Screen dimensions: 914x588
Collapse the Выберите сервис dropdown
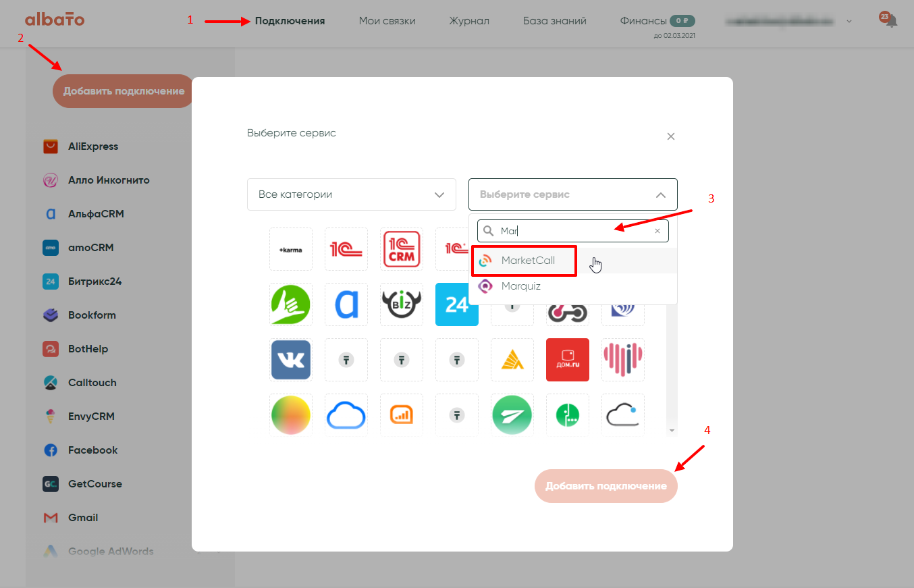[x=660, y=194]
